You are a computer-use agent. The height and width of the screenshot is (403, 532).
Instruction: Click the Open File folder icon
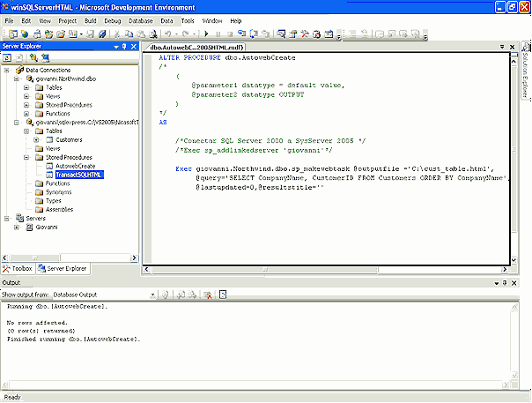pos(61,34)
